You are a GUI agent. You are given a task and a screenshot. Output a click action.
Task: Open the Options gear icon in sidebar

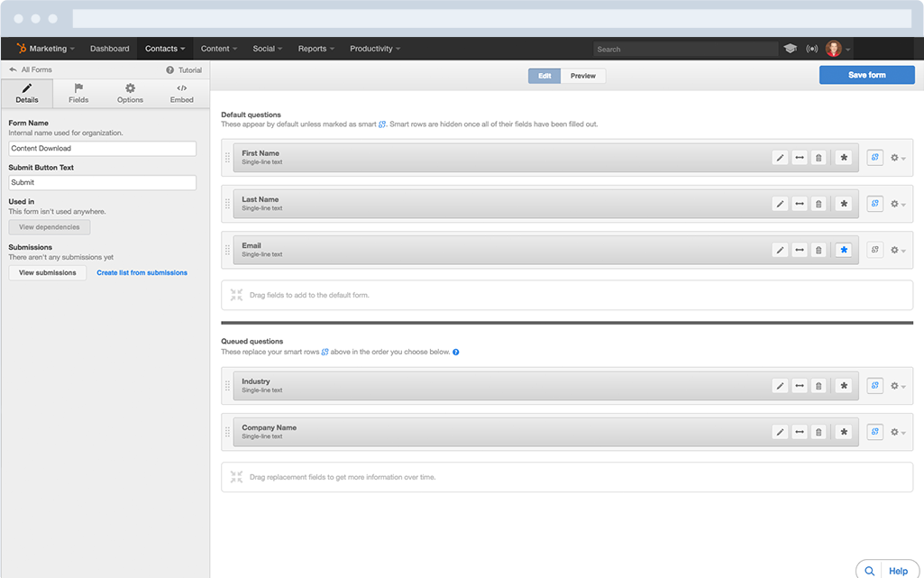[130, 93]
